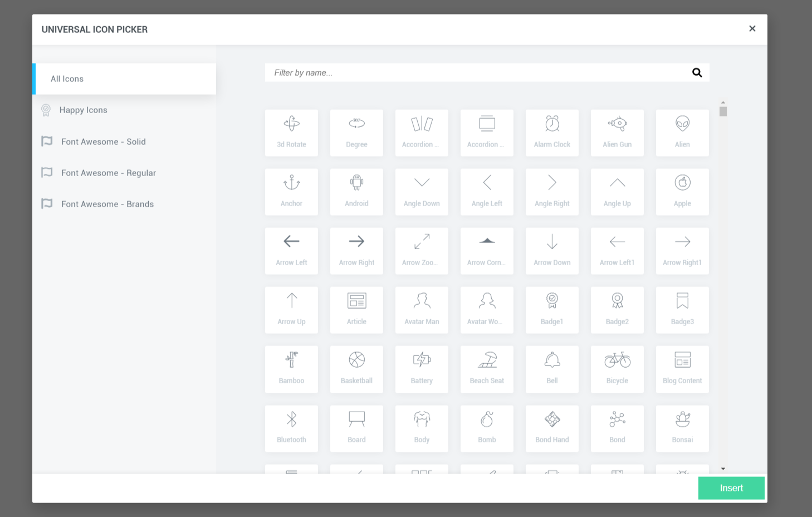Viewport: 812px width, 517px height.
Task: Pick the Bell icon
Action: pyautogui.click(x=552, y=369)
